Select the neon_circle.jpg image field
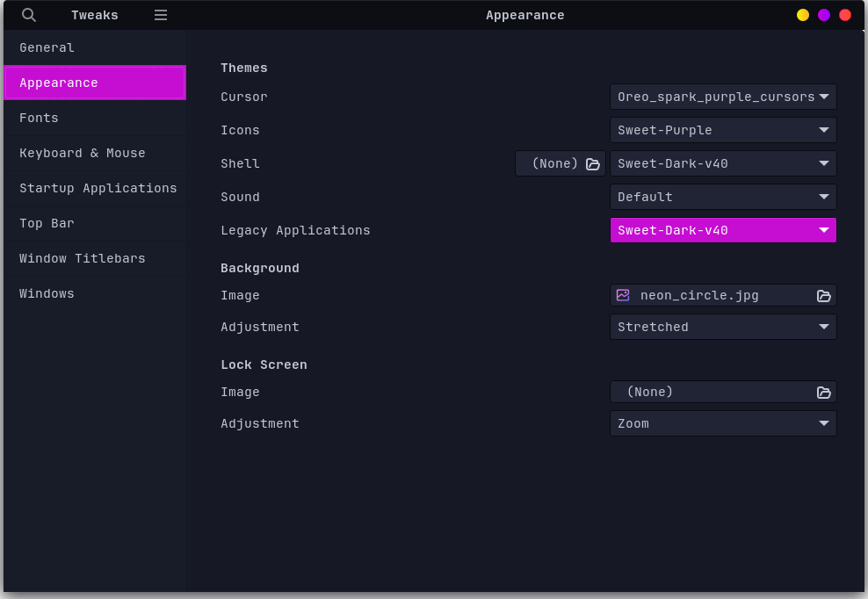Viewport: 868px width, 599px height. tap(703, 295)
